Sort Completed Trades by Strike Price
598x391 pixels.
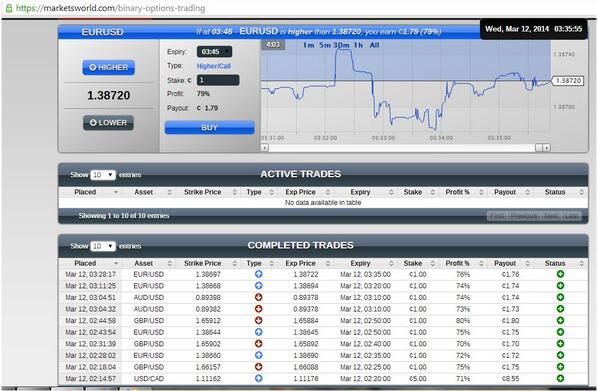(x=208, y=264)
